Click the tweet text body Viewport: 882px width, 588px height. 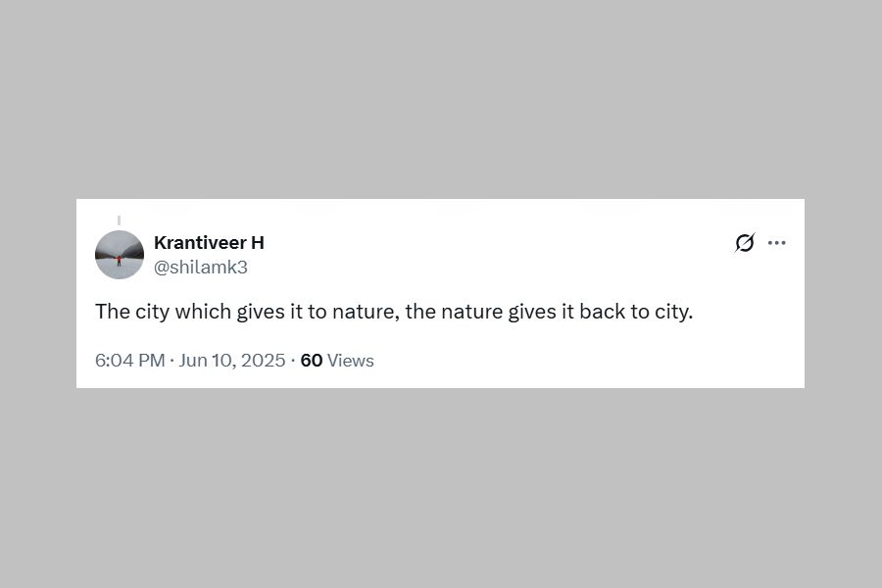[x=394, y=312]
